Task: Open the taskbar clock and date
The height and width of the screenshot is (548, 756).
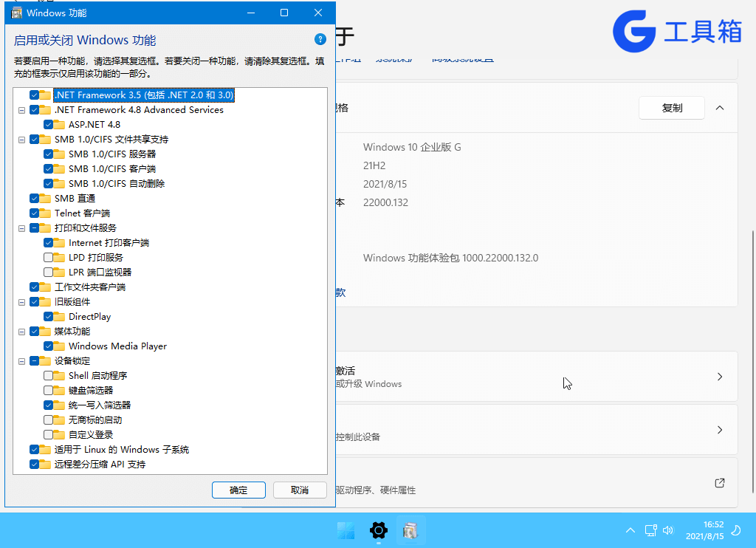Action: [x=704, y=530]
